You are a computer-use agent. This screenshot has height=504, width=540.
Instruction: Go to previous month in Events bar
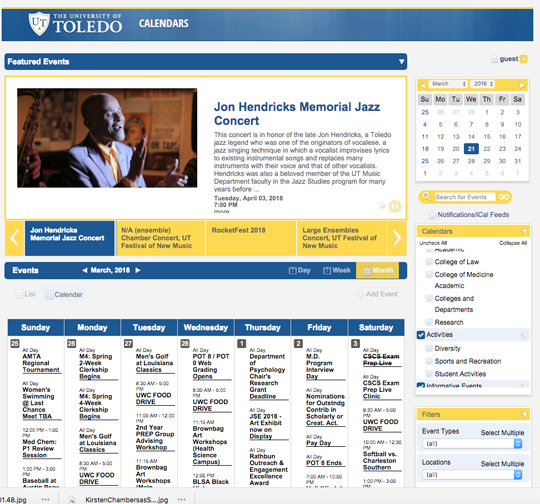[85, 270]
